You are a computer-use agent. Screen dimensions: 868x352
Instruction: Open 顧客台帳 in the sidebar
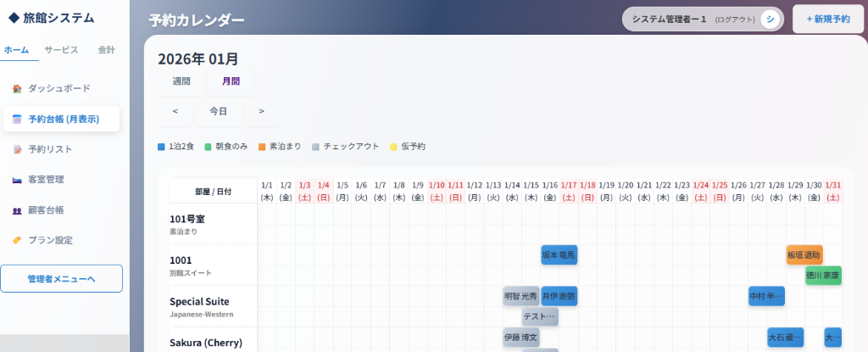(61, 210)
